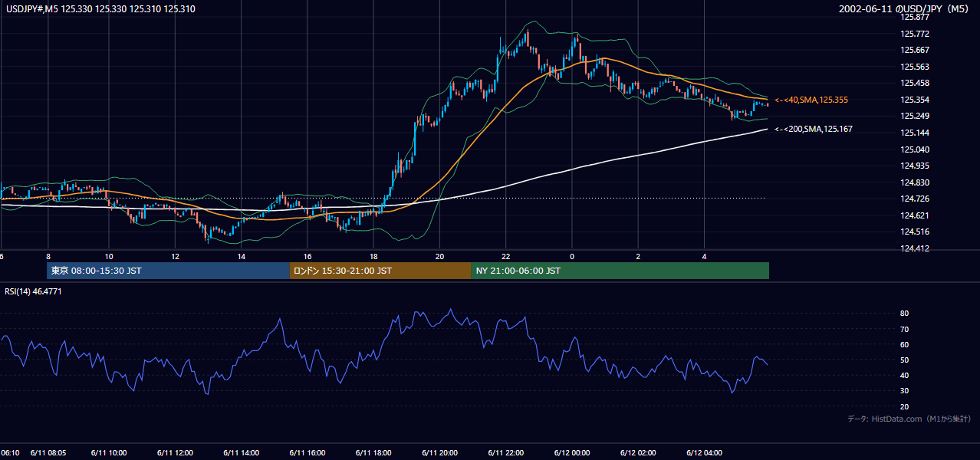Image resolution: width=980 pixels, height=460 pixels.
Task: Click price axis value 124.830
Action: tap(916, 182)
